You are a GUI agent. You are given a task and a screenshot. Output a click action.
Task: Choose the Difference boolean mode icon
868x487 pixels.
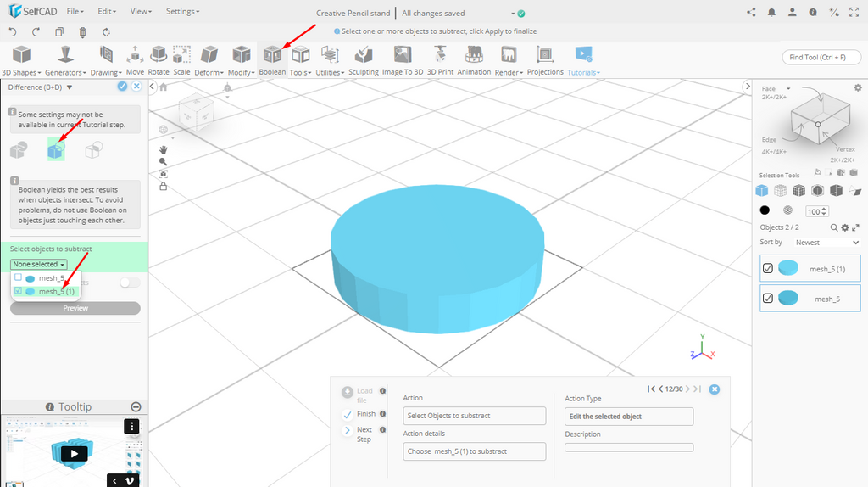pyautogui.click(x=56, y=150)
